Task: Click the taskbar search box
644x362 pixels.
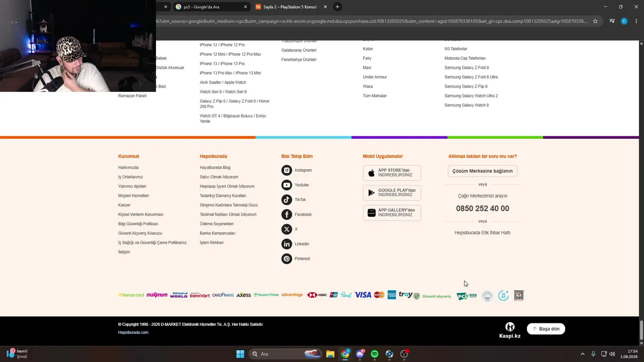Action: pos(286,354)
